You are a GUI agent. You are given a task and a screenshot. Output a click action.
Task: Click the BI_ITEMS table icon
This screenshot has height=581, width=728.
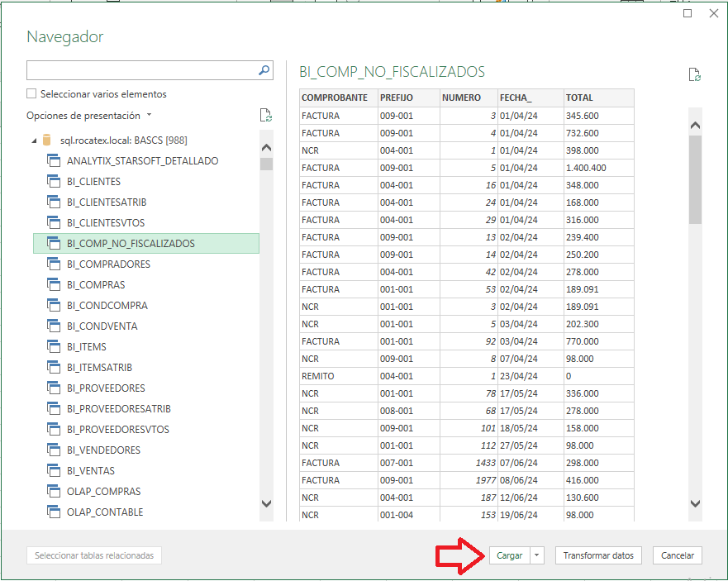[x=54, y=347]
